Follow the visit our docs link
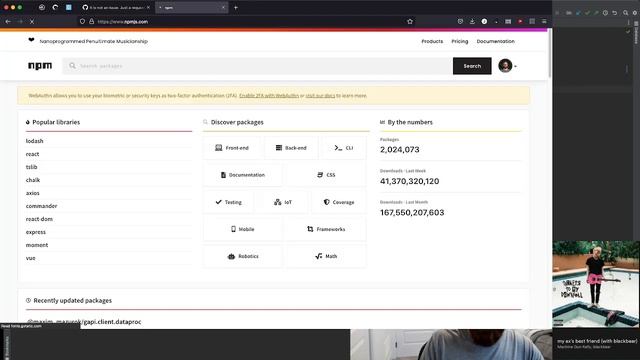The height and width of the screenshot is (360, 640). click(x=320, y=96)
